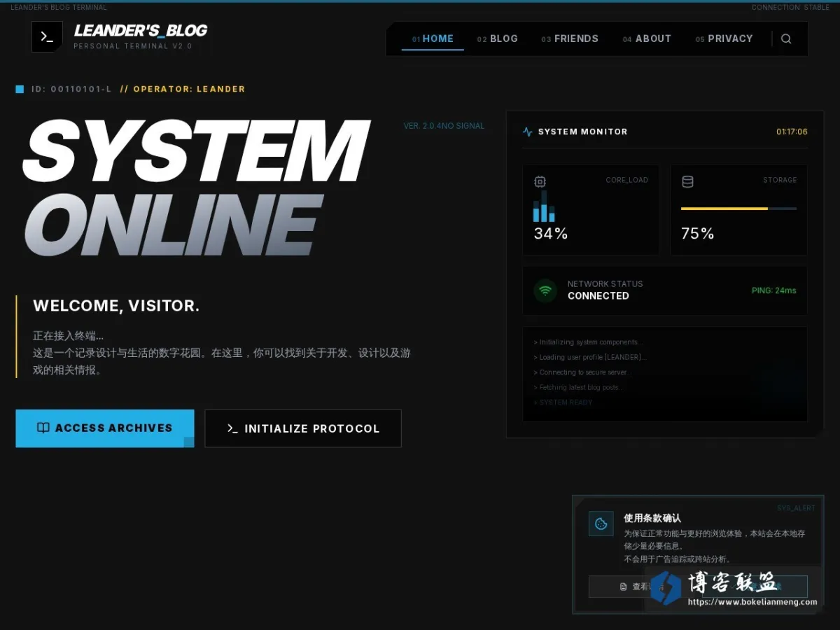Click the cookie icon in the terms alert
The image size is (840, 630).
pos(601,524)
